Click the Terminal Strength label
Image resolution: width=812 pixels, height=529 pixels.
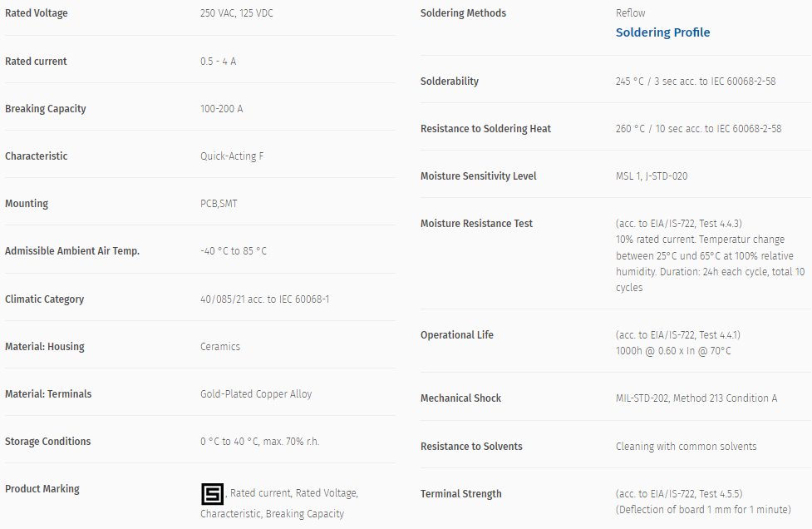pos(461,494)
